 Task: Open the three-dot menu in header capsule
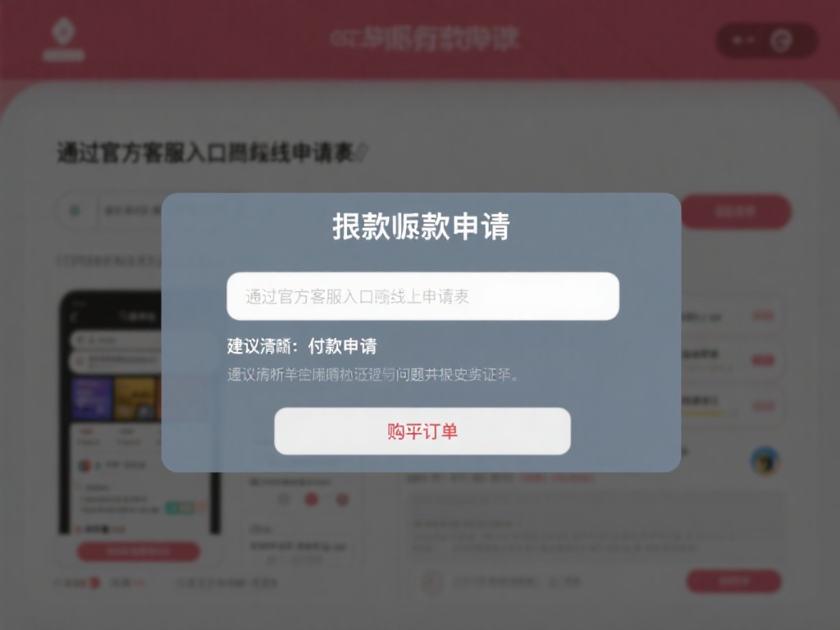pos(743,40)
